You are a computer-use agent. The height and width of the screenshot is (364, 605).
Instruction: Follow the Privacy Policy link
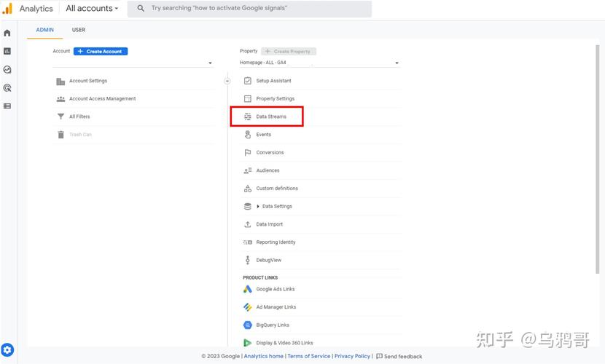[x=352, y=356]
